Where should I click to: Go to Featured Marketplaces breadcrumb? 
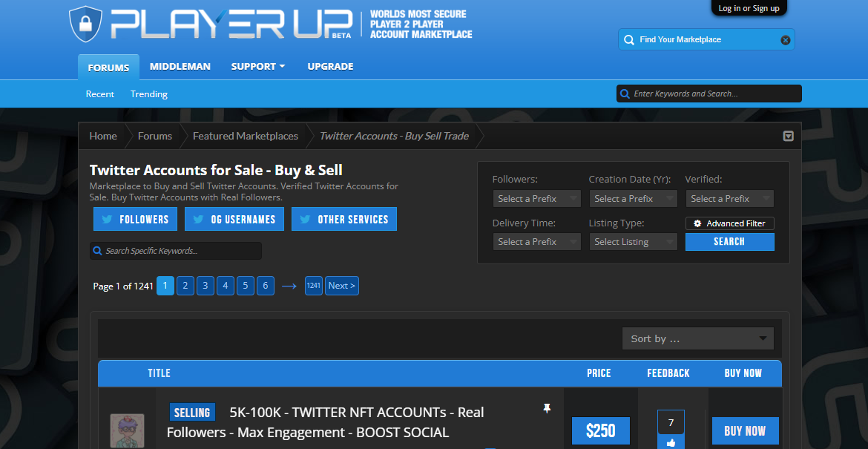246,137
